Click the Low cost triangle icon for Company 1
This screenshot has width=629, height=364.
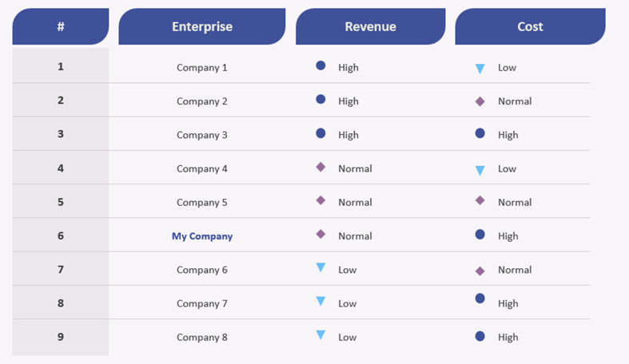480,69
